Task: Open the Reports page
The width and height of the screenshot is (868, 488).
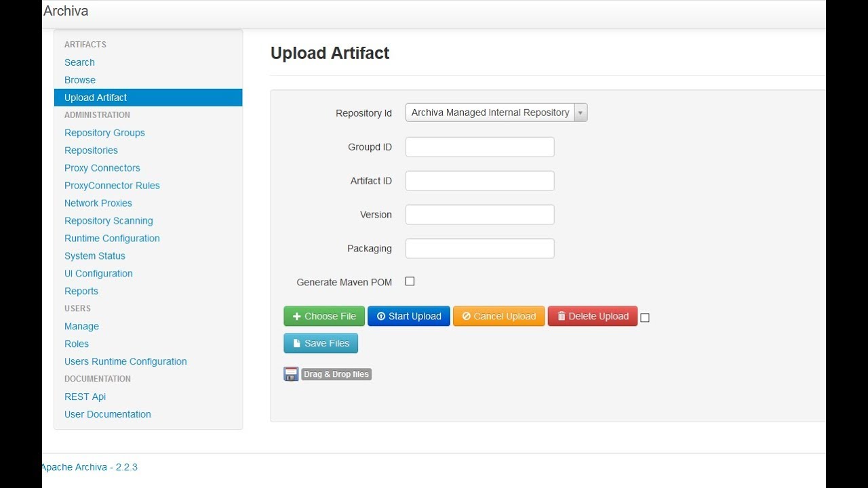Action: click(81, 291)
